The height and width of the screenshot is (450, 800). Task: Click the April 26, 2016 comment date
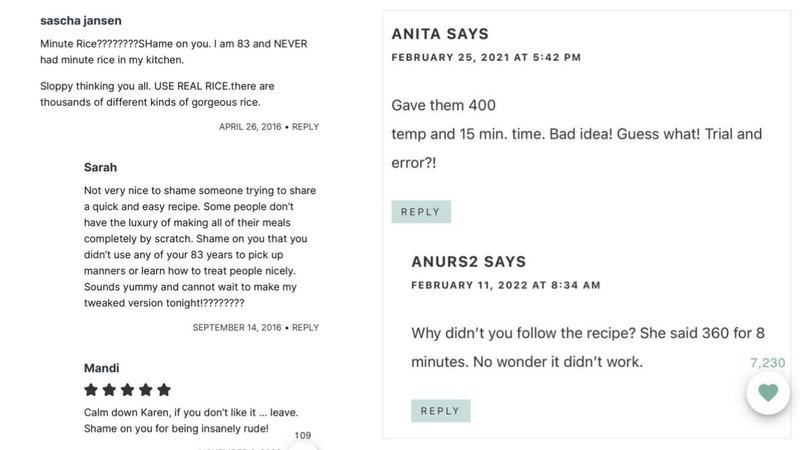tap(250, 127)
